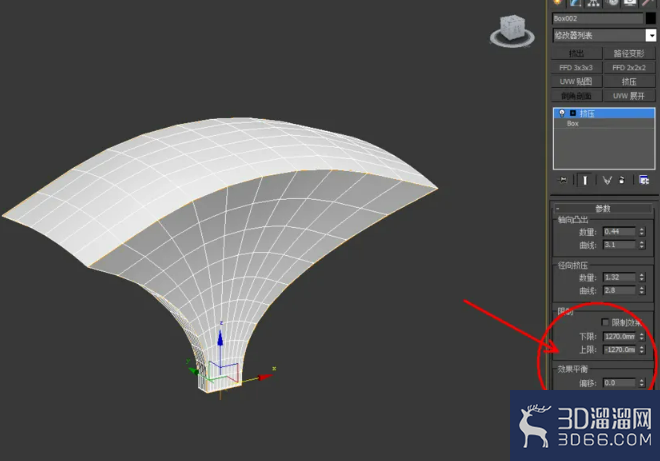Viewport: 660px width, 461px height.
Task: Apply the 挤出 modifier button
Action: (x=577, y=53)
